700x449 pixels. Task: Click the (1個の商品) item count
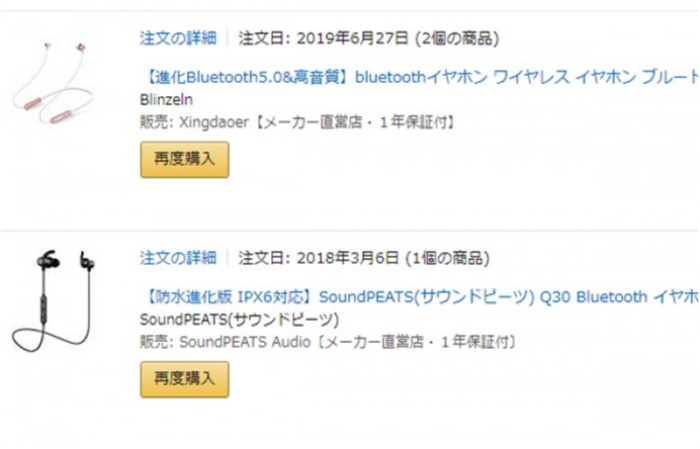[444, 258]
